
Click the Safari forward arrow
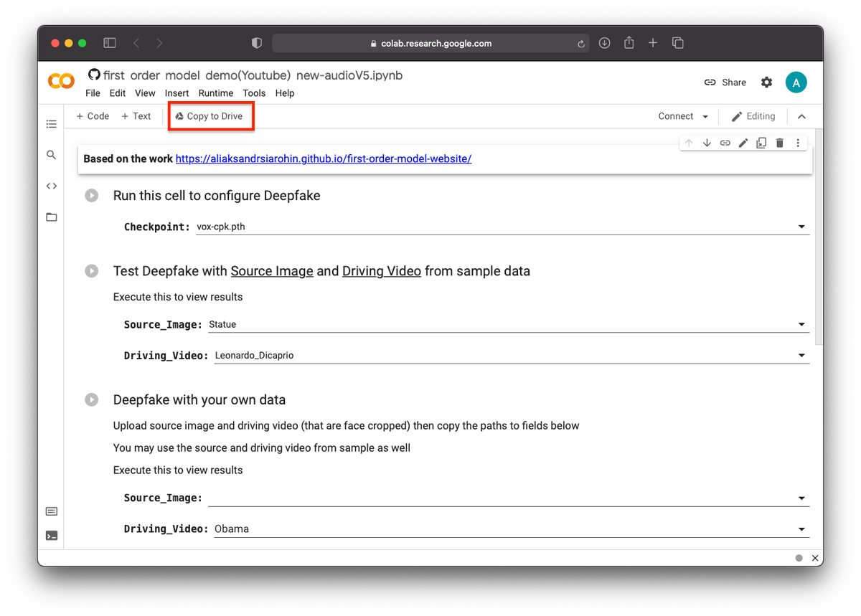pos(159,43)
